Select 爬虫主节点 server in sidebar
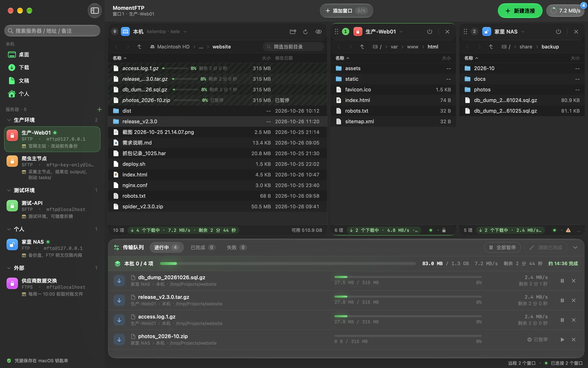588x368 pixels. (x=52, y=168)
